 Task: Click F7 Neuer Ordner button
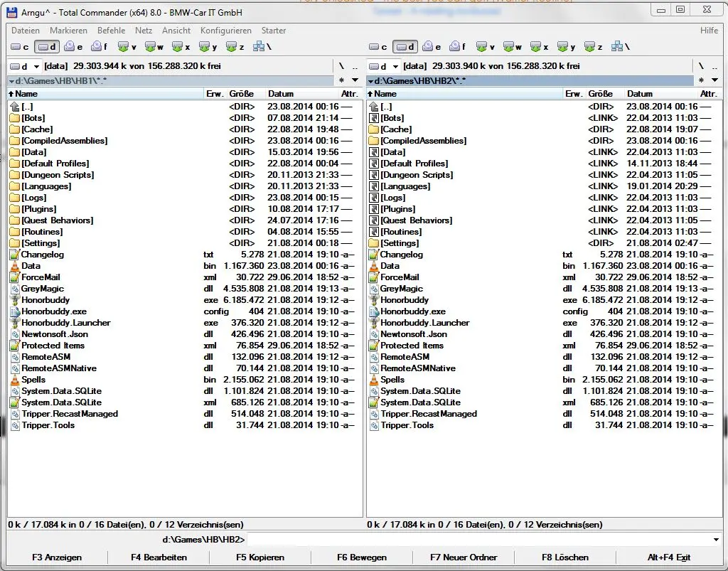pos(464,557)
